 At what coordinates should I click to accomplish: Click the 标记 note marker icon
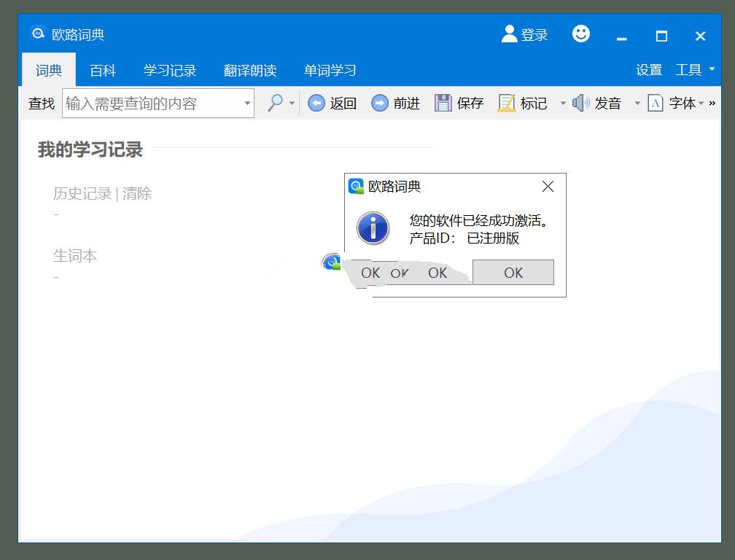click(506, 104)
